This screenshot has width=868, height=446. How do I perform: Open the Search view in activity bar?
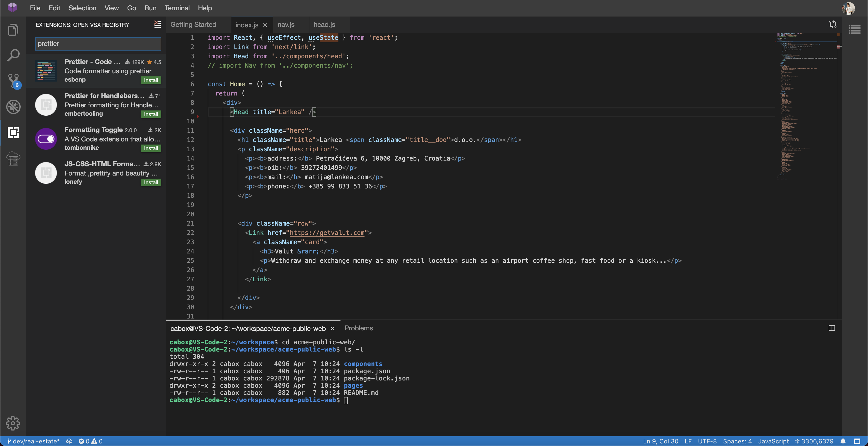click(13, 55)
